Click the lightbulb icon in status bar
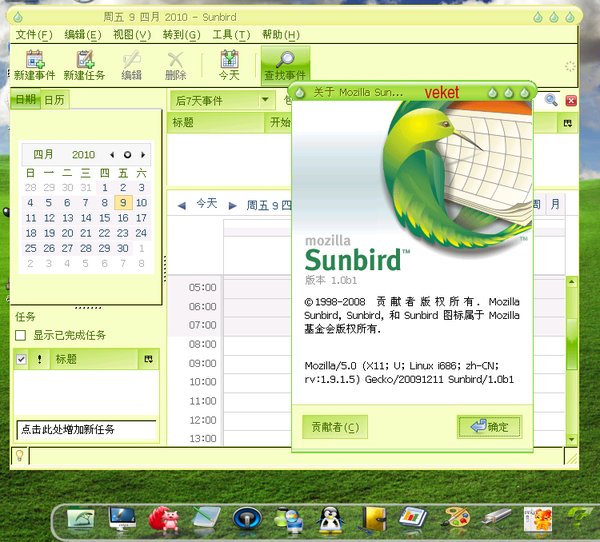Image resolution: width=600 pixels, height=542 pixels. 18,455
